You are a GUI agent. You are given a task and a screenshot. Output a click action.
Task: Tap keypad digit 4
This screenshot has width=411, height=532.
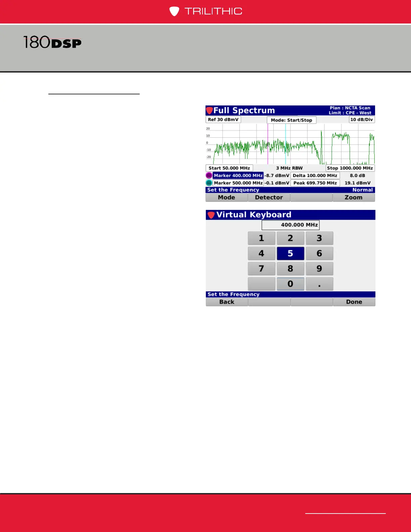tap(262, 253)
